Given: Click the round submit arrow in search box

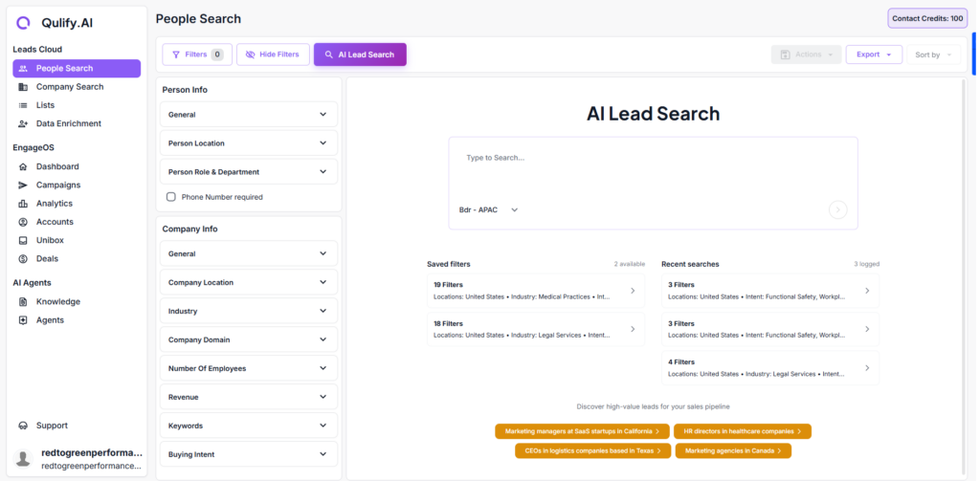Looking at the screenshot, I should (x=838, y=209).
